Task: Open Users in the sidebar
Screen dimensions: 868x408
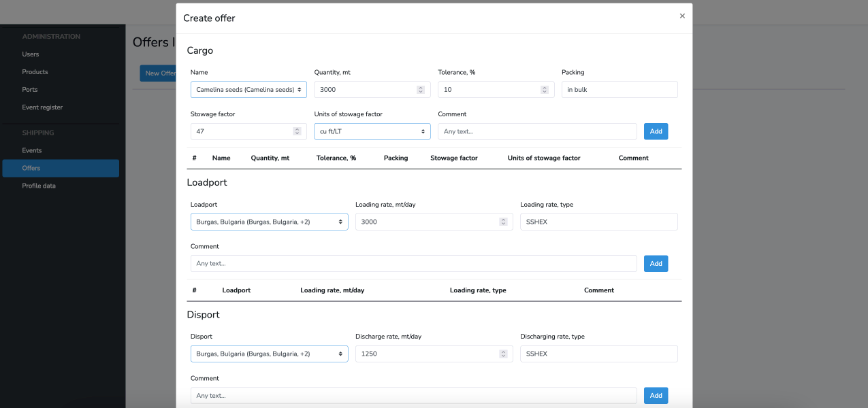Action: (31, 54)
